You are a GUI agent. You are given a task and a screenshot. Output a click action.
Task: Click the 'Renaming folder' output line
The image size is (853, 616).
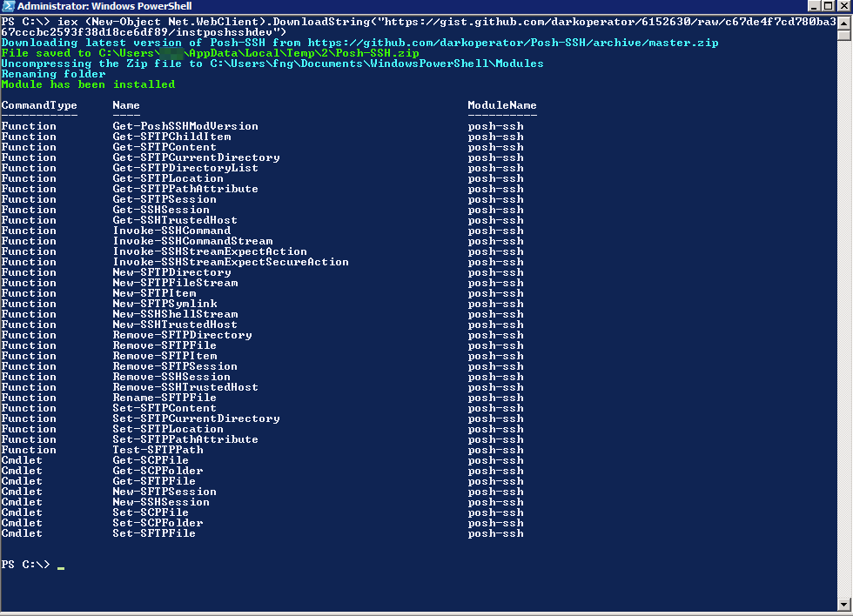[x=53, y=74]
